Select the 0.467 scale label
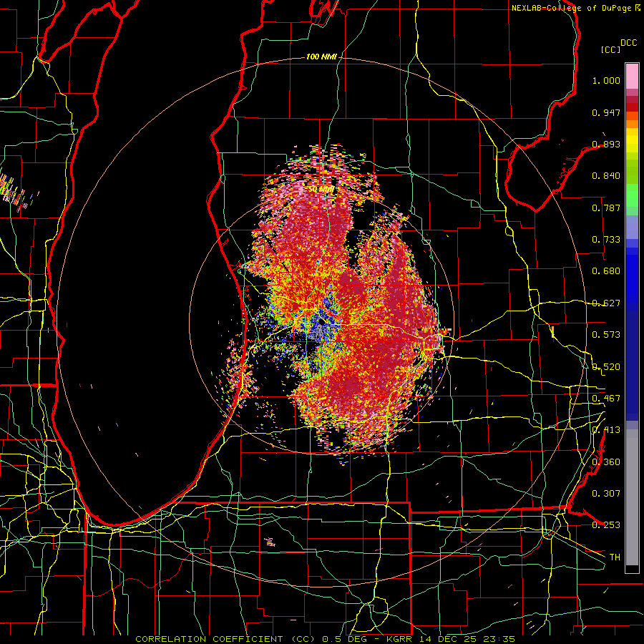 606,398
